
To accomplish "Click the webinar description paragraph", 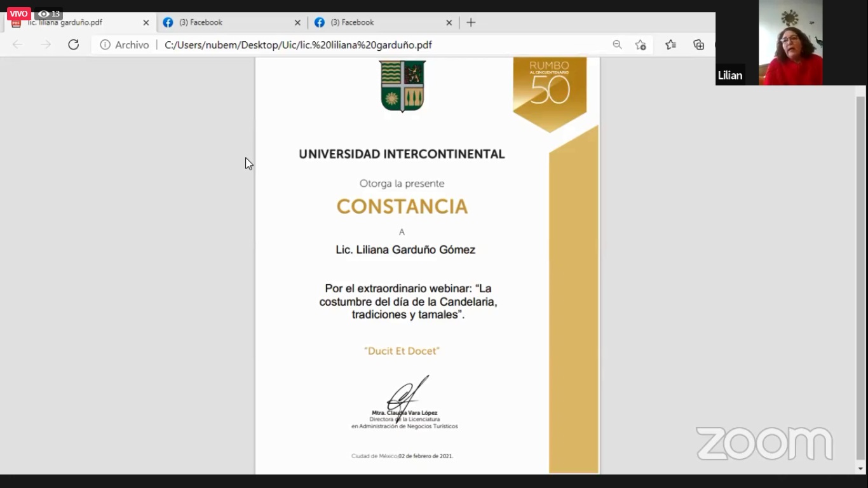I will click(408, 301).
